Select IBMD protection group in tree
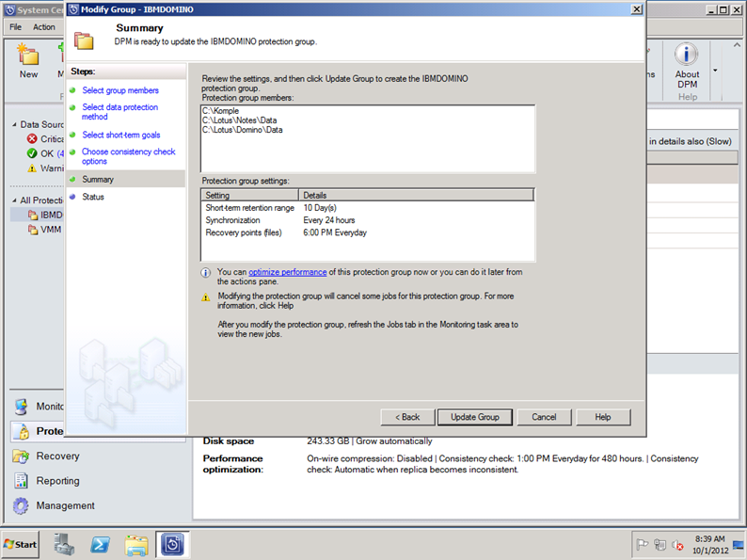The width and height of the screenshot is (747, 560). click(46, 215)
